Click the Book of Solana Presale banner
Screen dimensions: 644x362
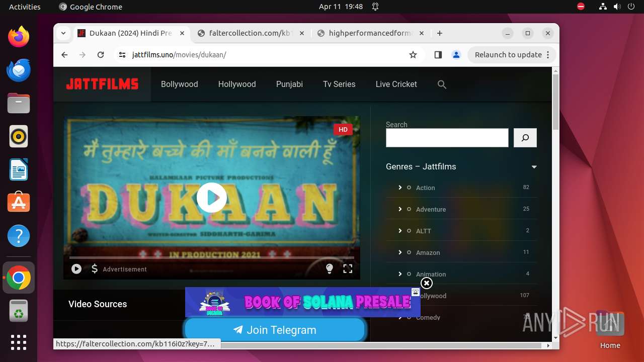coord(302,302)
